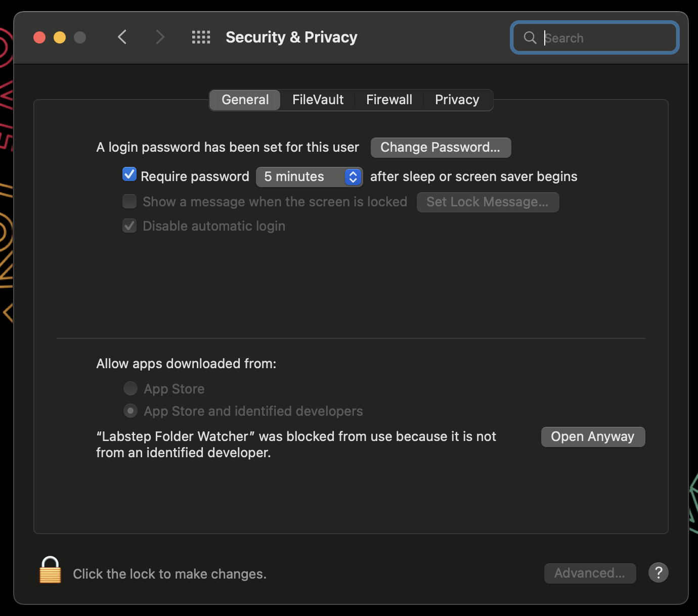Toggle the Require password checkbox

click(x=129, y=175)
